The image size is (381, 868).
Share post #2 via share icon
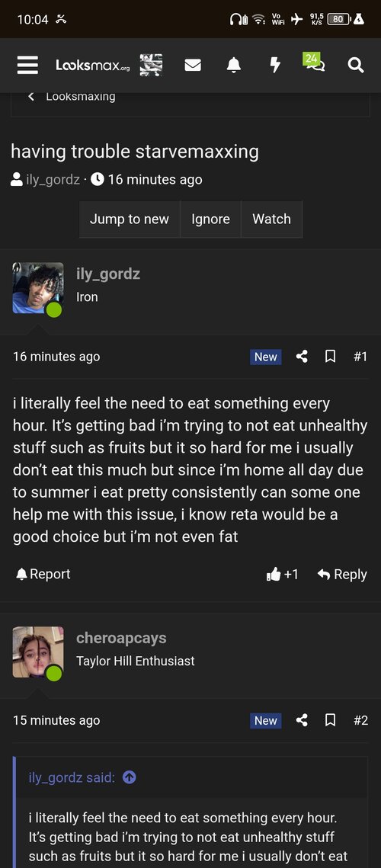click(302, 720)
